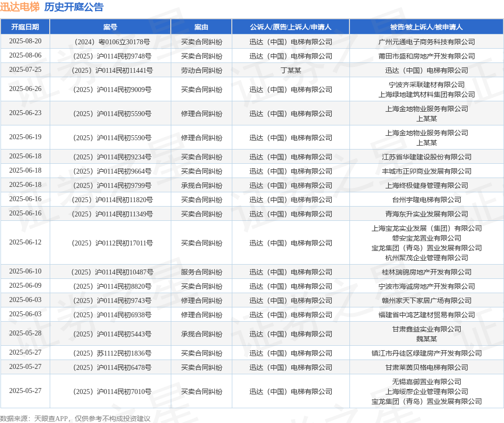Click defendant 莆田市盛和房地产开发有限公司

tap(427, 56)
